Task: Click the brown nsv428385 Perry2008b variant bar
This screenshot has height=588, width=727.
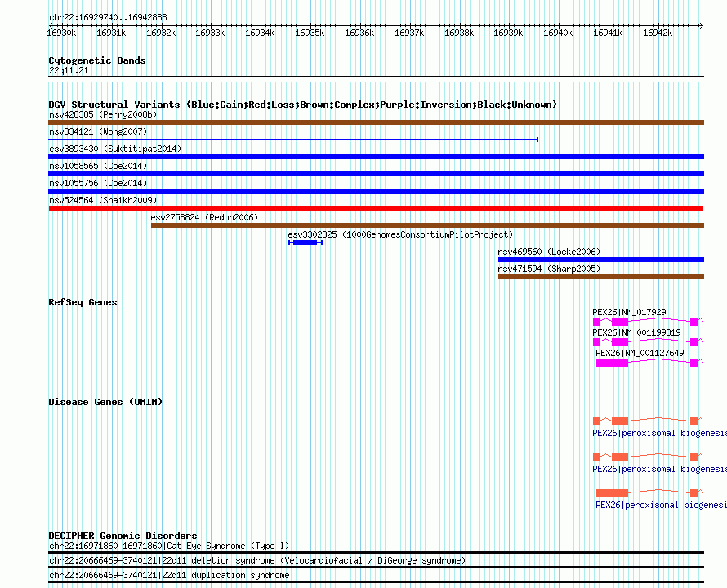Action: point(376,122)
